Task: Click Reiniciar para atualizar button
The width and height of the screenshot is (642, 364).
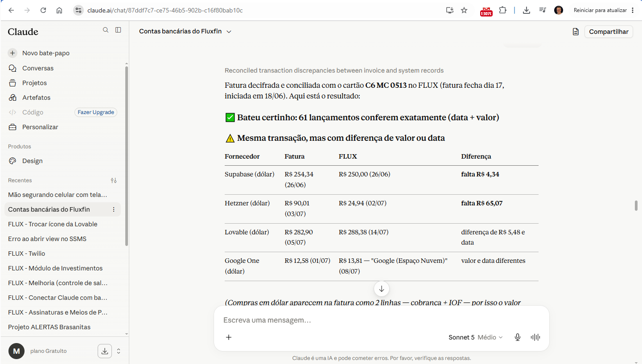Action: tap(600, 10)
